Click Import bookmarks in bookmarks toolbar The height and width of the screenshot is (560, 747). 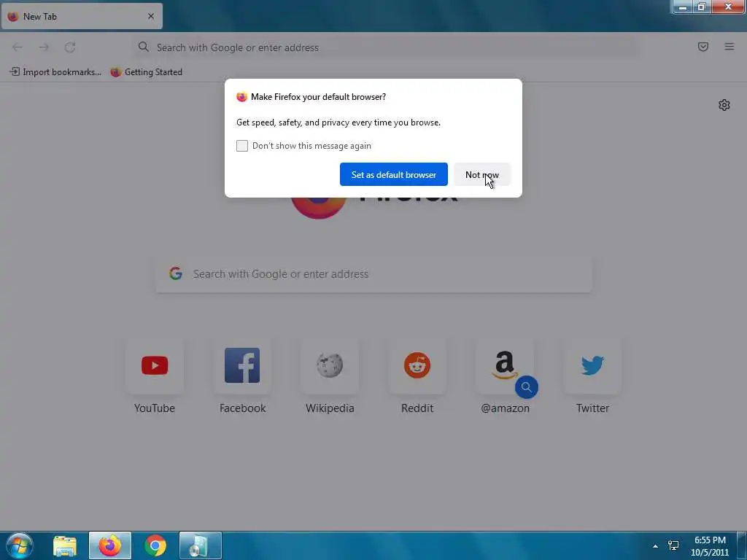coord(55,72)
